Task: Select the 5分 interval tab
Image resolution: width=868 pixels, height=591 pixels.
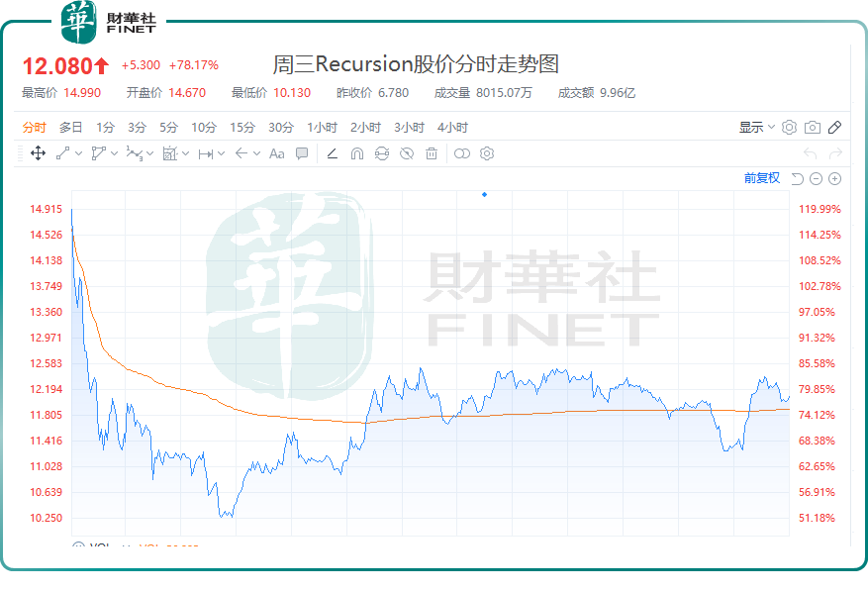Action: 169,128
